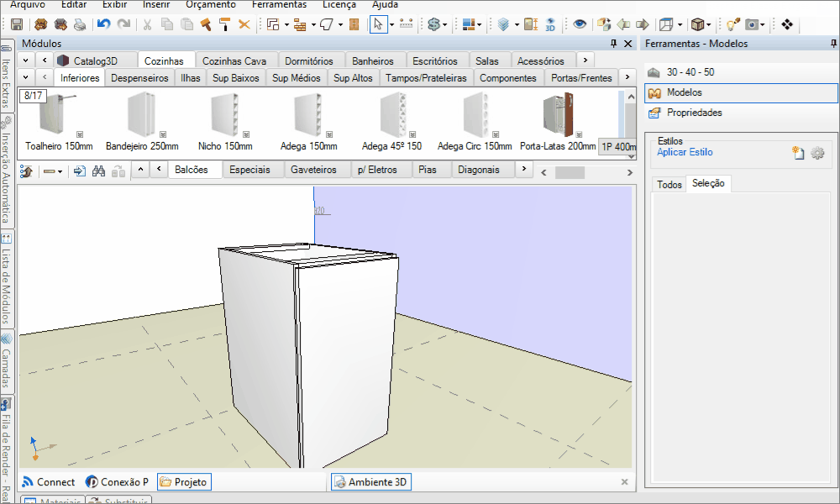Image resolution: width=840 pixels, height=504 pixels.
Task: Open the layers stack icon dropdown arrow
Action: 517,24
